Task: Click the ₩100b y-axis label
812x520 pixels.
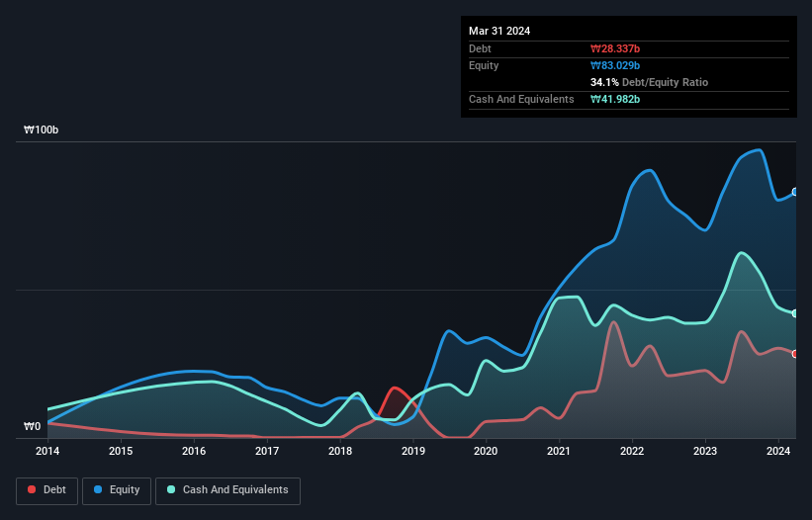Action: click(x=41, y=130)
